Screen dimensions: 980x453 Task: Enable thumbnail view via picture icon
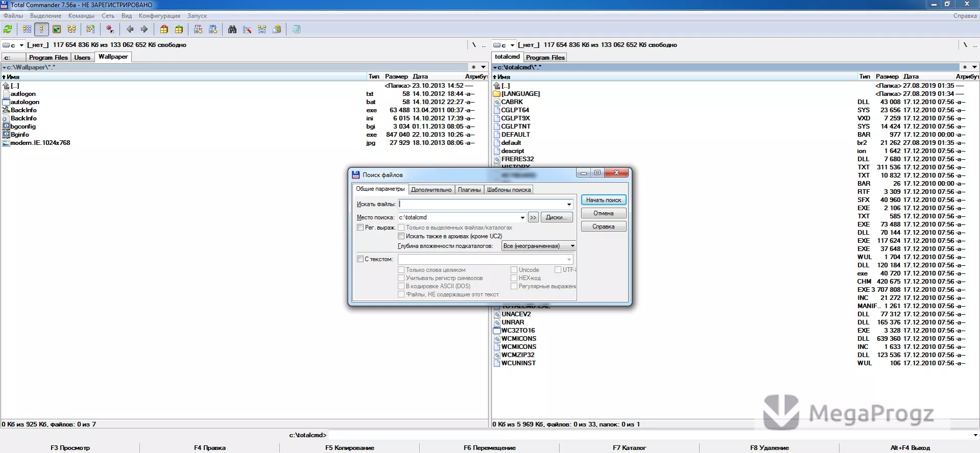[x=57, y=30]
